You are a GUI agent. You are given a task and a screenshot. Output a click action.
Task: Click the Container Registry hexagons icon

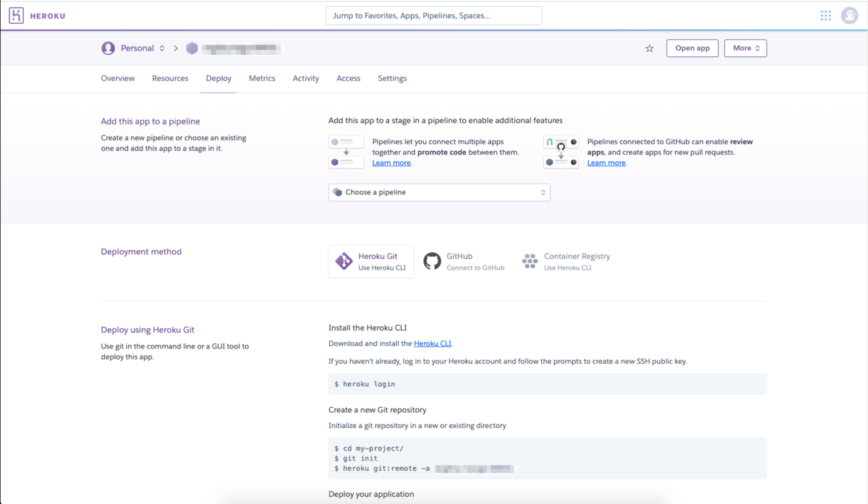pos(530,261)
